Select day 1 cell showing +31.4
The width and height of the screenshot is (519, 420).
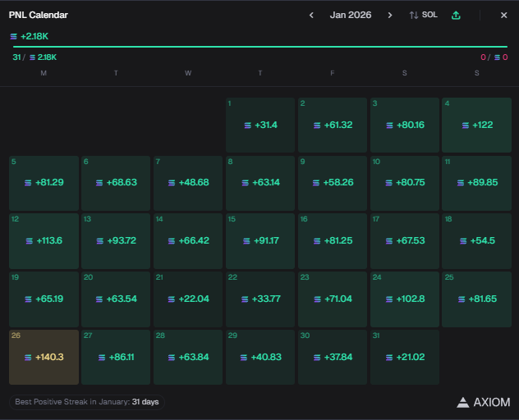pos(260,125)
